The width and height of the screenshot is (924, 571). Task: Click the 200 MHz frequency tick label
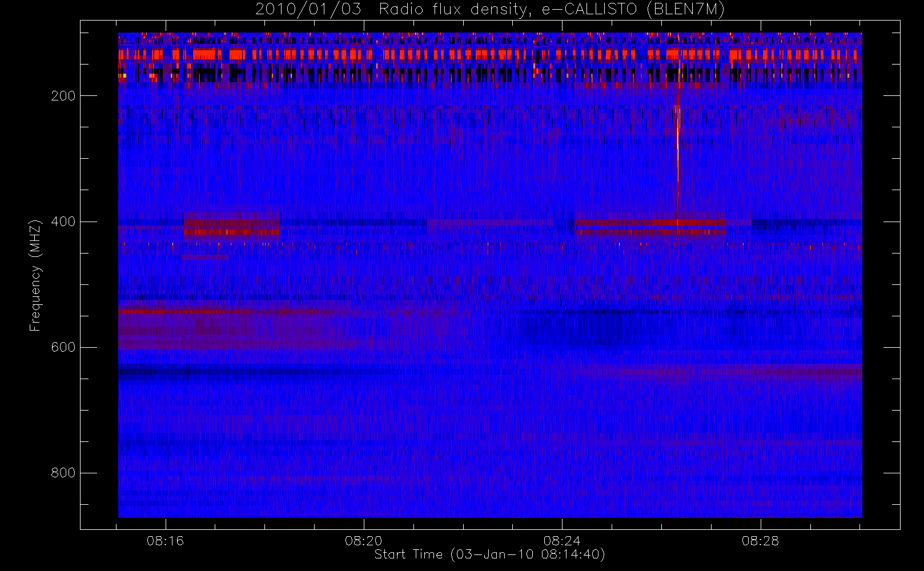[63, 96]
